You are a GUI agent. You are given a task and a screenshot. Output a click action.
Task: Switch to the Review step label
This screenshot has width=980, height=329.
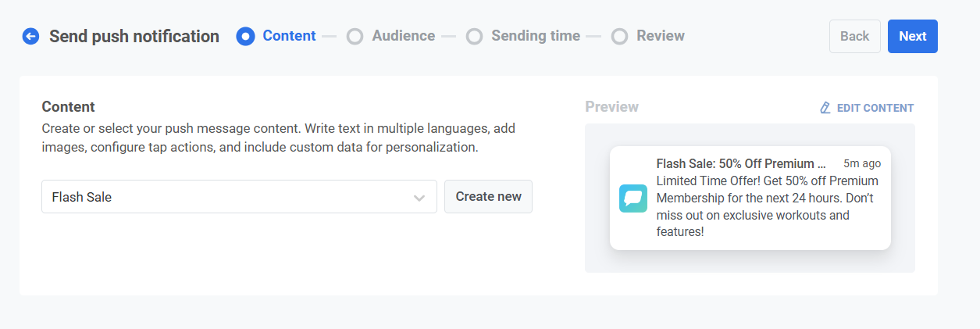tap(660, 36)
